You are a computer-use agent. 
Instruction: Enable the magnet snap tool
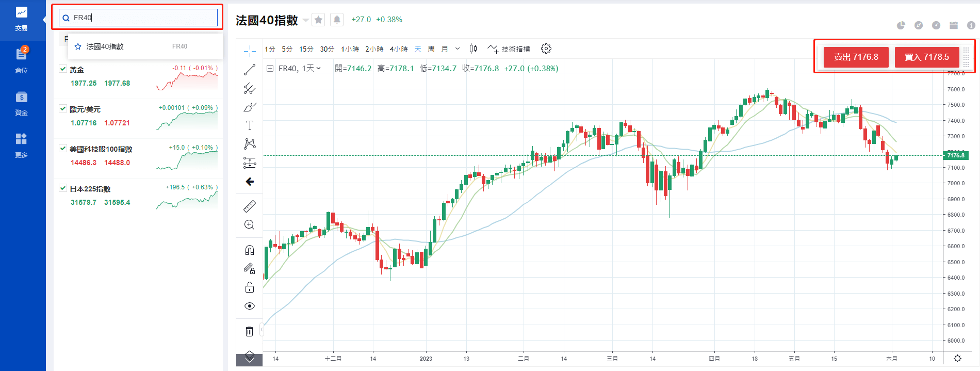pos(250,250)
